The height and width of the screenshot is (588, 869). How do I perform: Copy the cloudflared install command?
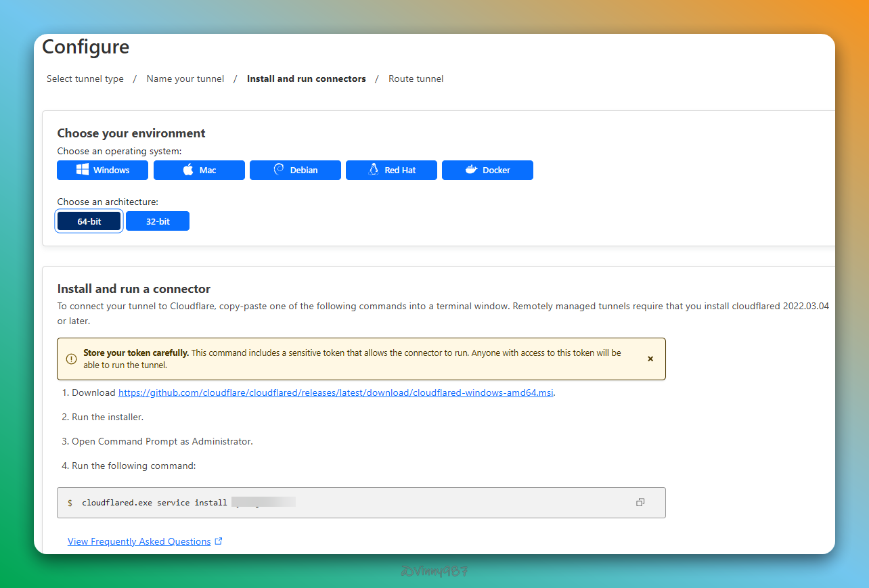click(640, 502)
